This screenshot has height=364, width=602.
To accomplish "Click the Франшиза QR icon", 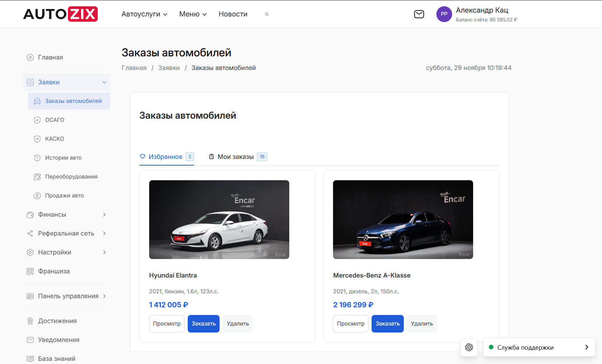I will tap(30, 271).
